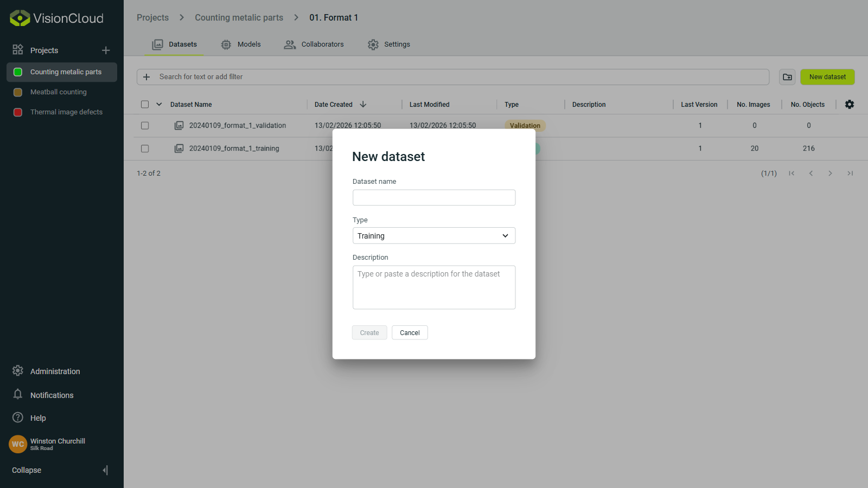This screenshot has height=488, width=868.
Task: Check the 20240109_format_1_validation row checkbox
Action: pyautogui.click(x=144, y=125)
